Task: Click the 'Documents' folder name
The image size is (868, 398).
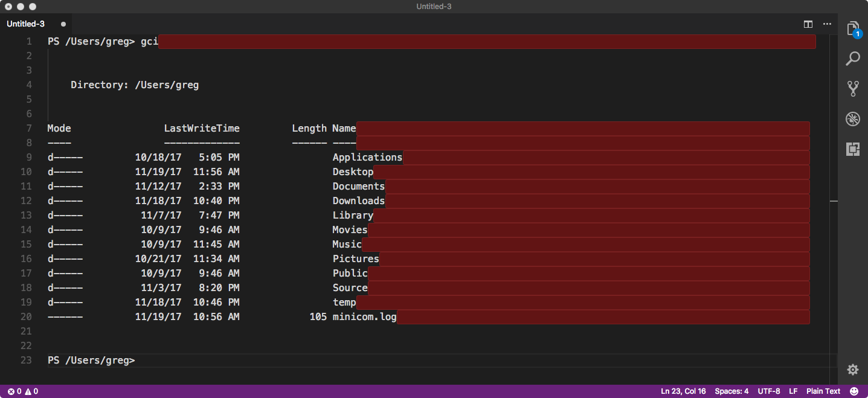Action: pyautogui.click(x=358, y=187)
